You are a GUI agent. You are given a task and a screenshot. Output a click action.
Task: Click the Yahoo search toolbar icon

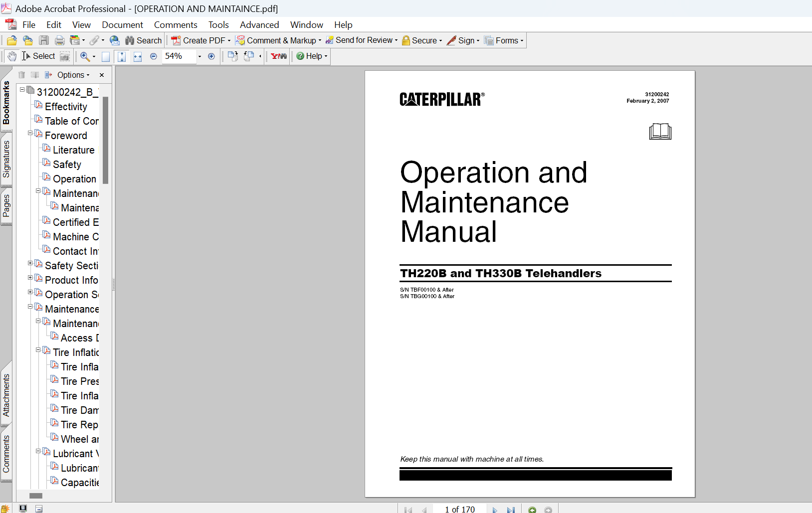(279, 56)
